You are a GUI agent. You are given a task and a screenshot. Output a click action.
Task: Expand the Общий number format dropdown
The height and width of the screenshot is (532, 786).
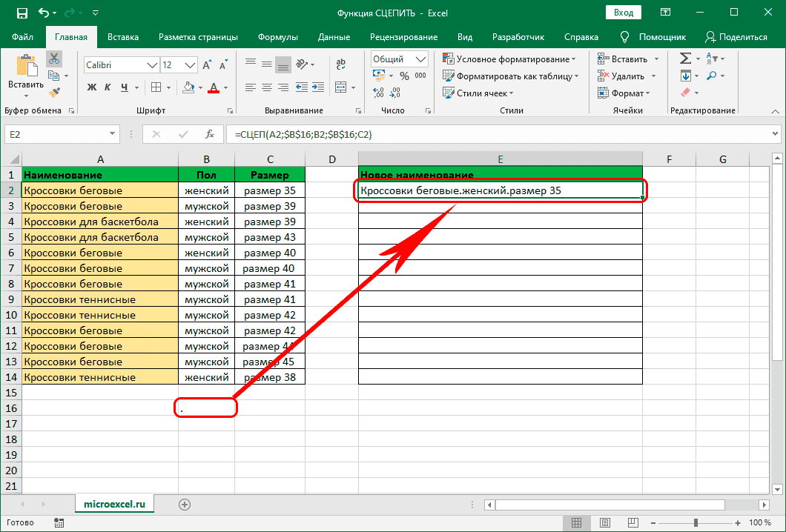point(420,59)
